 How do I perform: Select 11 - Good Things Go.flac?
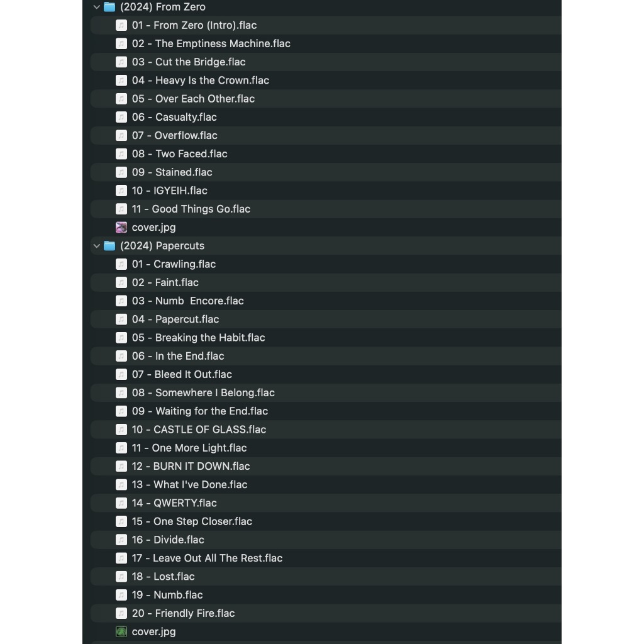click(x=326, y=209)
